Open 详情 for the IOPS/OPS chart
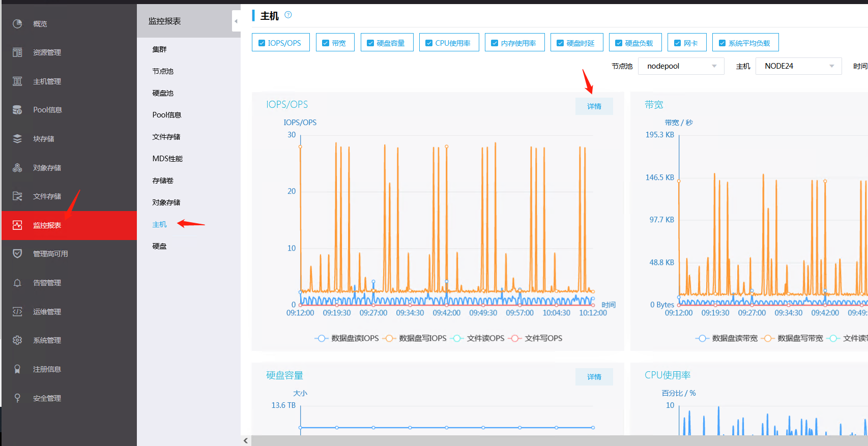This screenshot has width=868, height=446. (x=594, y=106)
